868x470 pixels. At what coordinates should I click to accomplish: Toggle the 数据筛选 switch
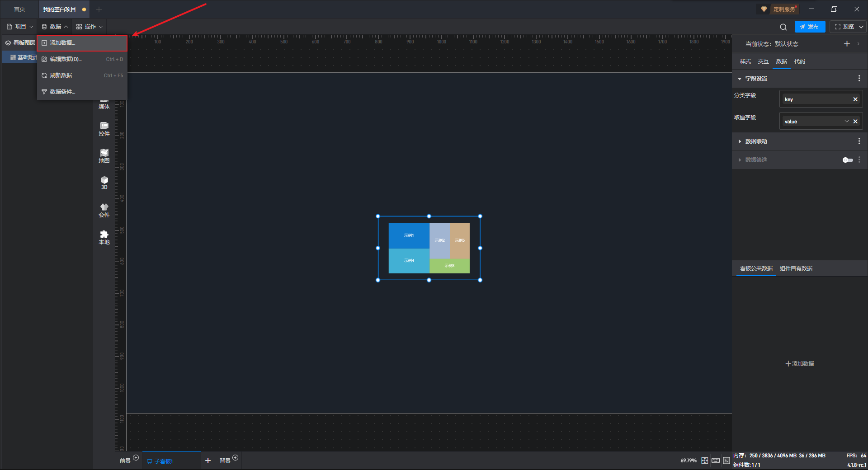point(847,160)
